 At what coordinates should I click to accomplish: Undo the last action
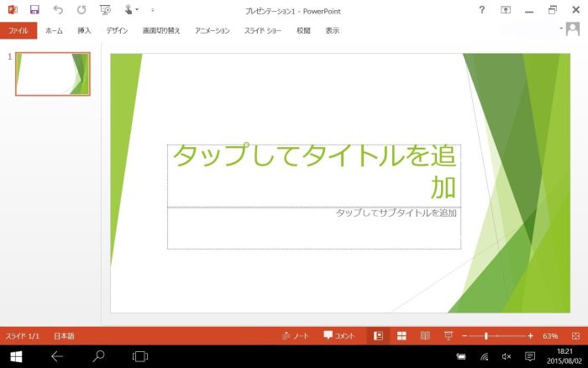pyautogui.click(x=58, y=10)
